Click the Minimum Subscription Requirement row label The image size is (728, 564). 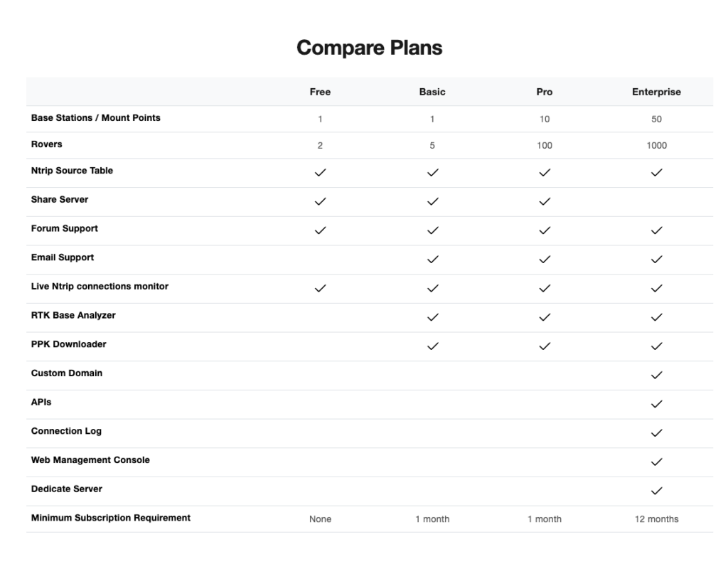pyautogui.click(x=111, y=518)
